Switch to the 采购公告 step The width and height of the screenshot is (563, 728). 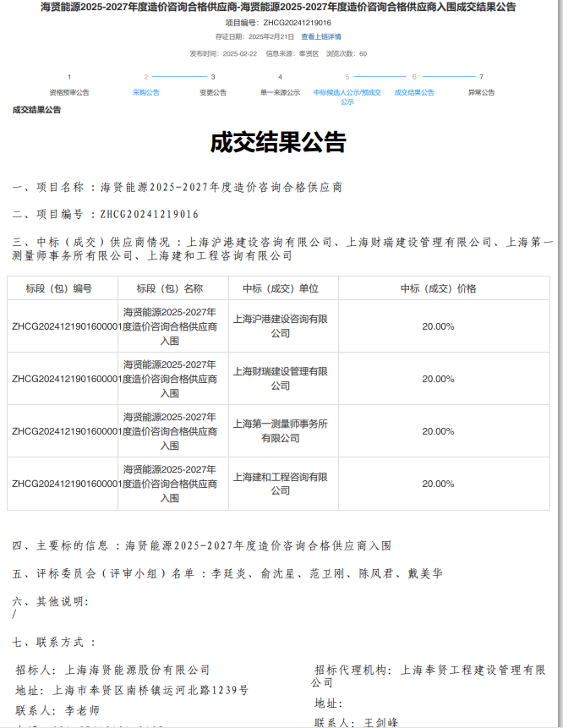[x=145, y=92]
